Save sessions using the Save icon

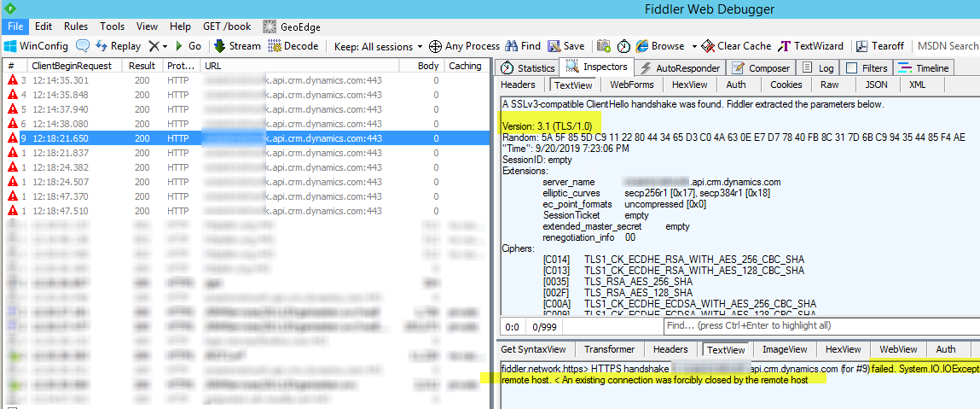(566, 46)
